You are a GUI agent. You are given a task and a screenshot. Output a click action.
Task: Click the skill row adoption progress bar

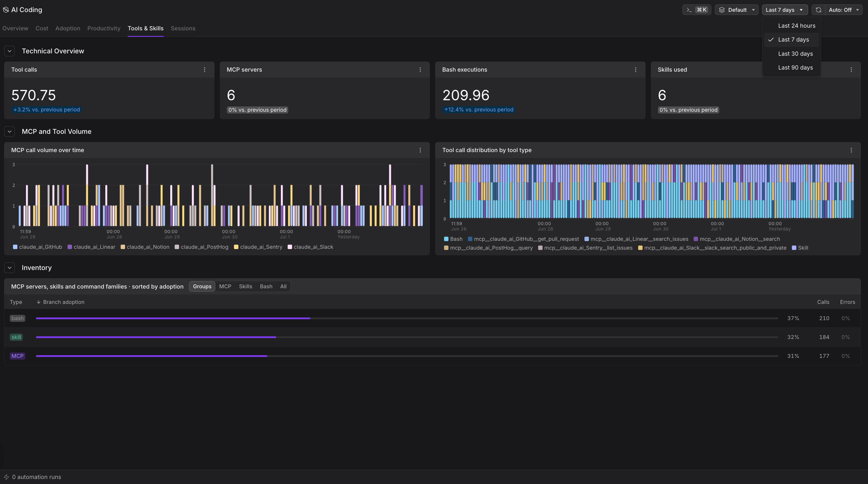click(407, 337)
